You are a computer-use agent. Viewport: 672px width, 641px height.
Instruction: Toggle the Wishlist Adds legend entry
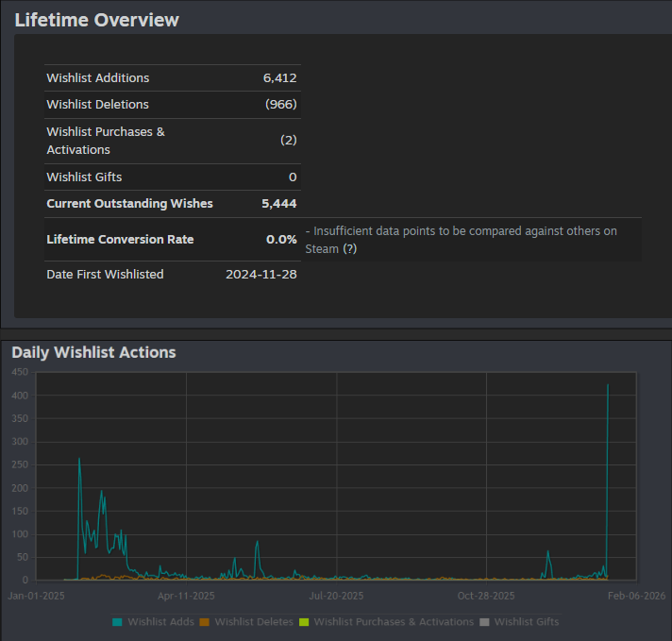click(154, 622)
